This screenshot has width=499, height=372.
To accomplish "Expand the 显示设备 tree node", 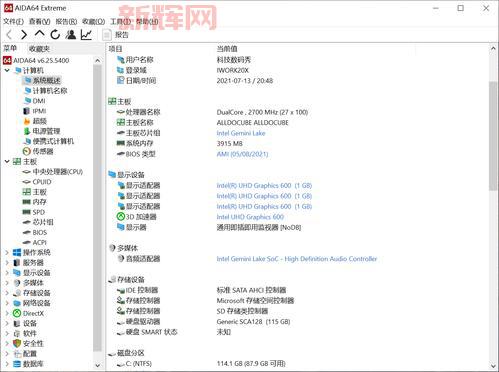I will [7, 273].
